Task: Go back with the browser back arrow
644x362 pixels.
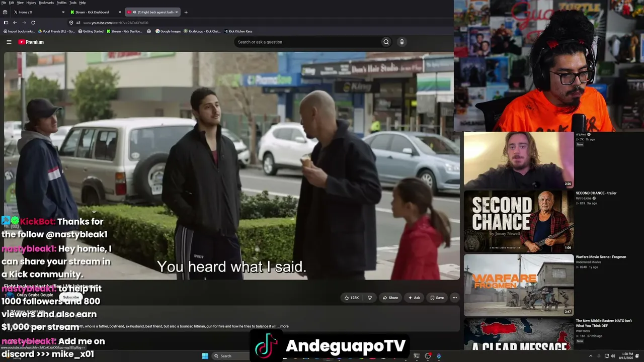Action: pos(15,23)
